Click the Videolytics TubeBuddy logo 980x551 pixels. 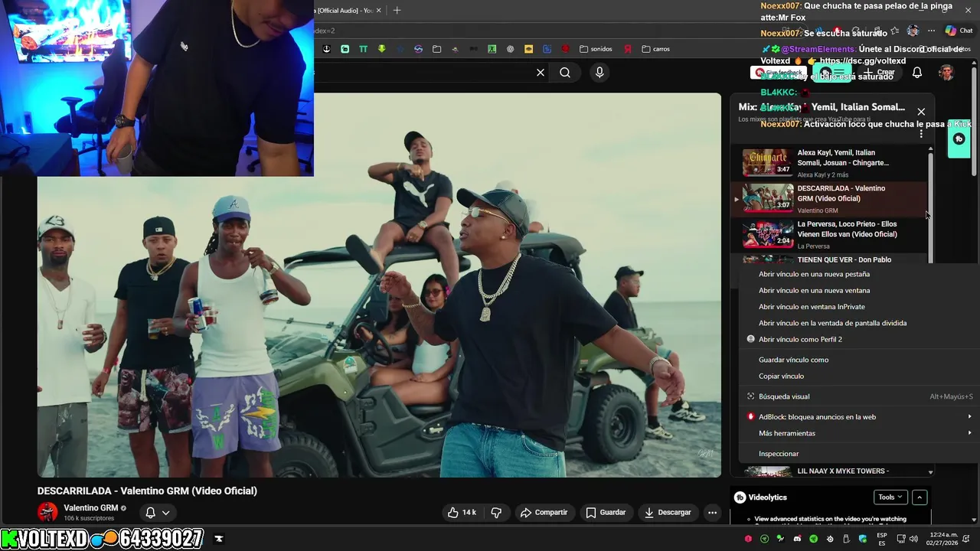coord(740,497)
